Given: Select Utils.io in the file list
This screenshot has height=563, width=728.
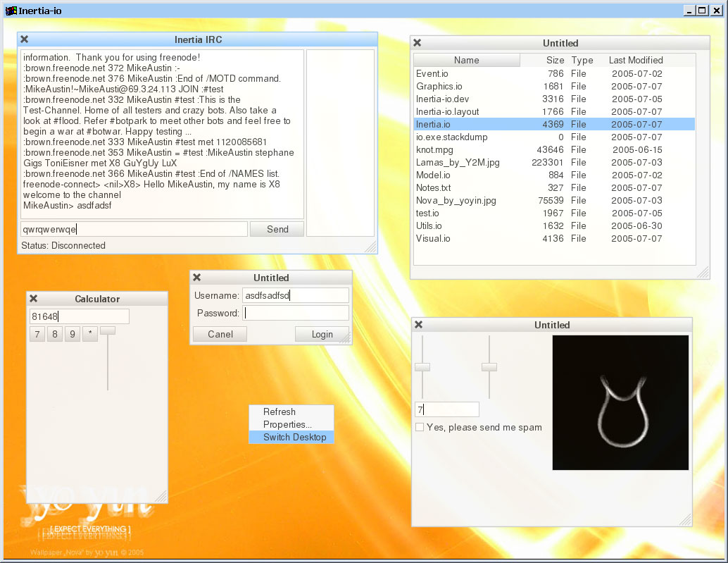Looking at the screenshot, I should click(554, 225).
